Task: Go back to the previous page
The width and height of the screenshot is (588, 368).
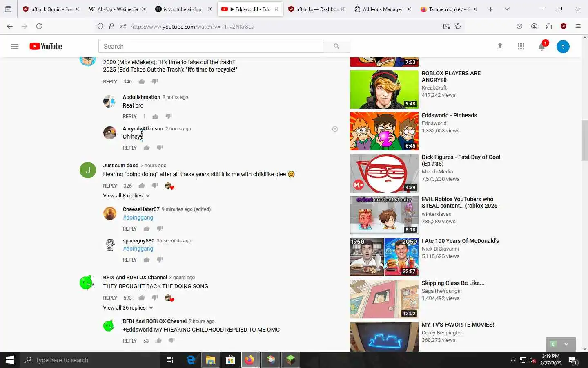Action: 10,26
